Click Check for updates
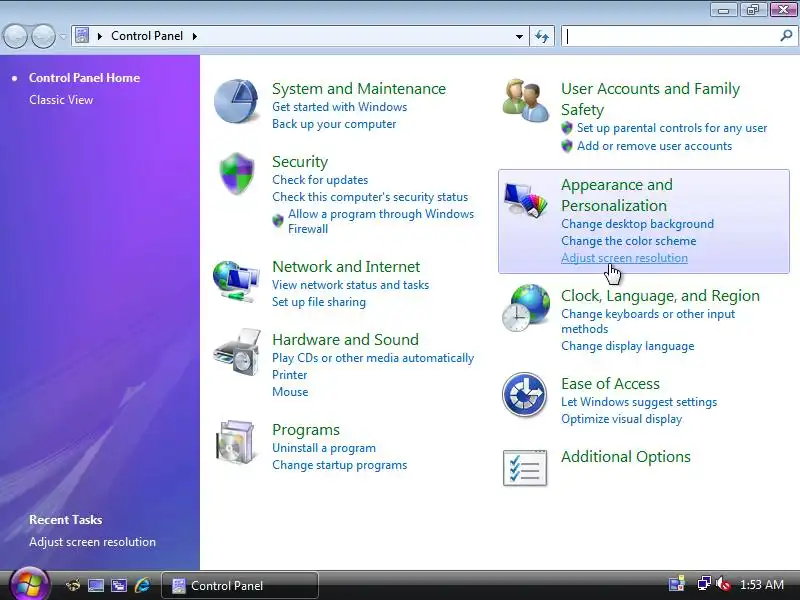This screenshot has width=800, height=600. (x=320, y=180)
